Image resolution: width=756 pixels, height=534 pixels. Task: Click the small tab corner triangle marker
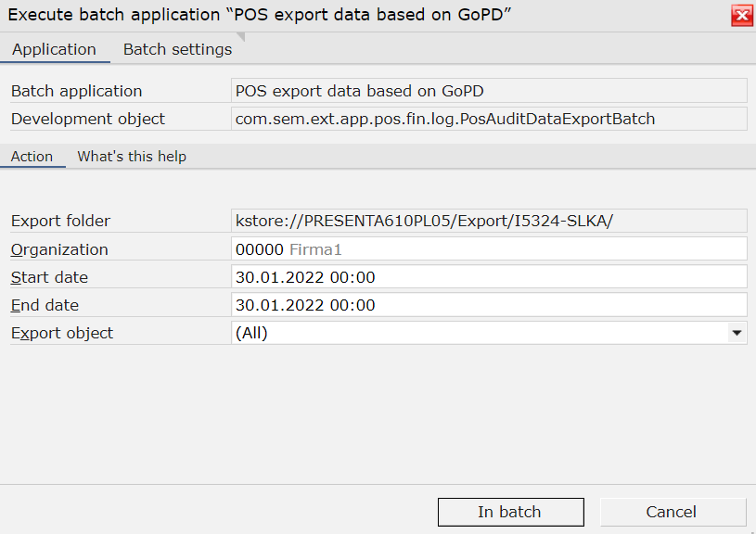pyautogui.click(x=241, y=37)
